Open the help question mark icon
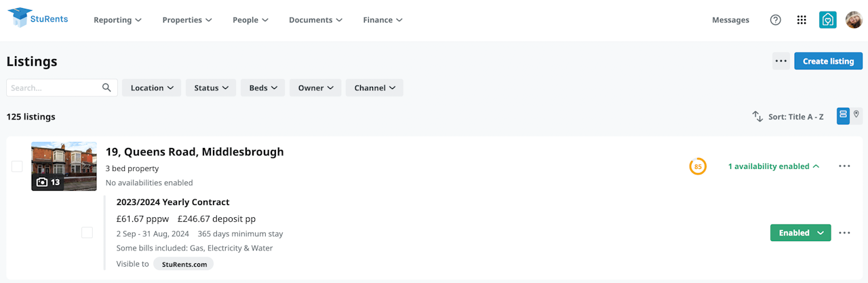Screen dimensions: 868x283 pos(776,20)
